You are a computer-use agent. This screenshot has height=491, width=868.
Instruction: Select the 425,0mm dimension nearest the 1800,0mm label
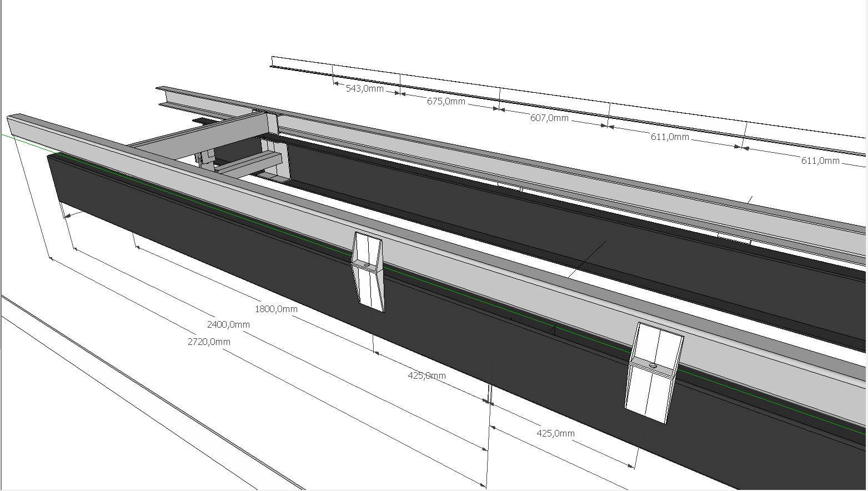(x=427, y=375)
